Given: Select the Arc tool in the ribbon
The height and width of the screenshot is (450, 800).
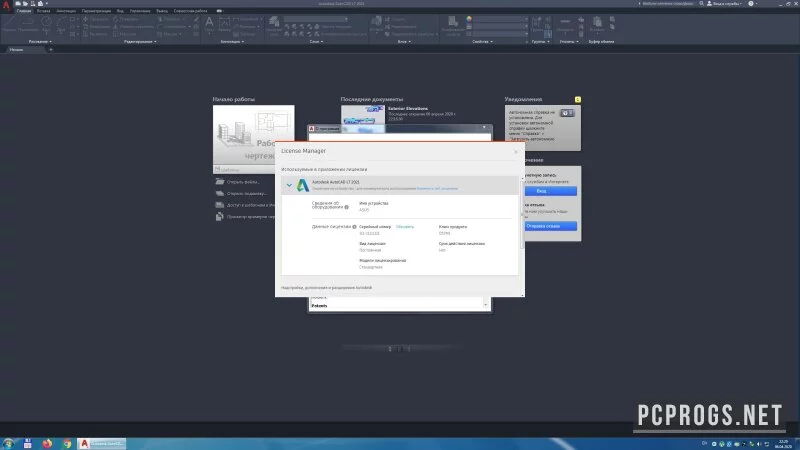Looking at the screenshot, I should click(61, 24).
